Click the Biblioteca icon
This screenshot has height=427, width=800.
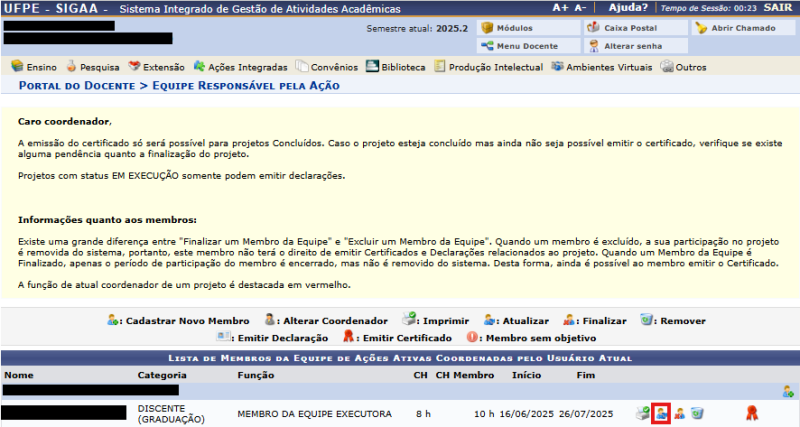[x=372, y=66]
